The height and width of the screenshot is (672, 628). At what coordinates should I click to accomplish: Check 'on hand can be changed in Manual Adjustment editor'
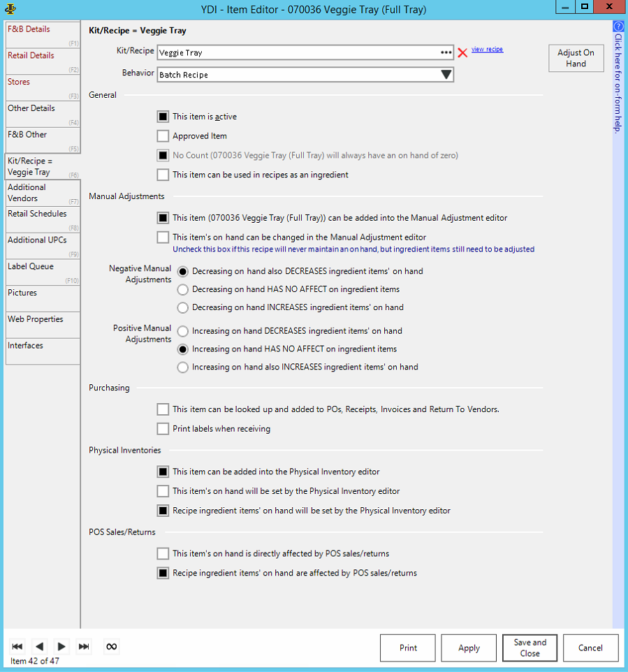tap(163, 237)
